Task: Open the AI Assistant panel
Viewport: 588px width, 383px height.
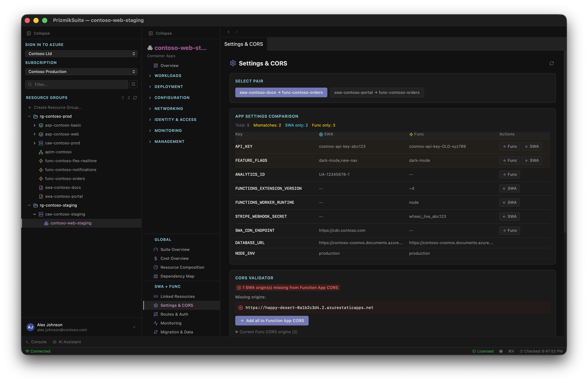Action: pos(67,342)
